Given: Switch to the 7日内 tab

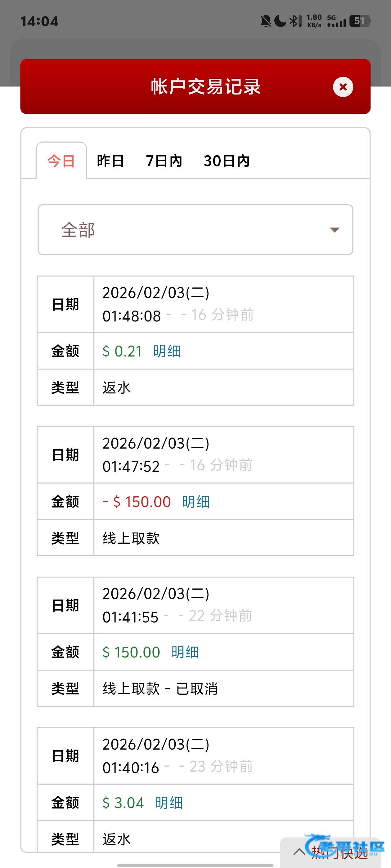Looking at the screenshot, I should tap(164, 161).
